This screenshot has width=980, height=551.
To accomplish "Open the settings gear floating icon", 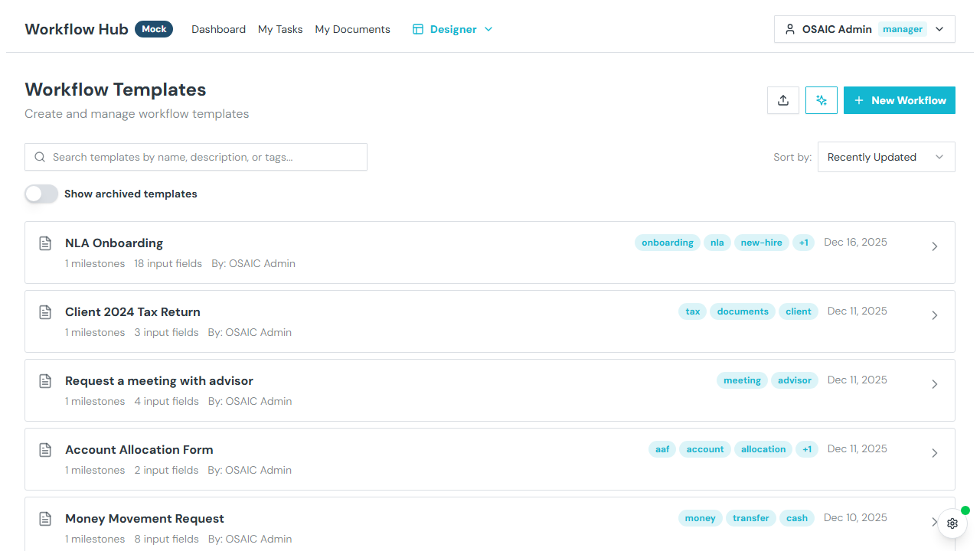I will pyautogui.click(x=952, y=523).
